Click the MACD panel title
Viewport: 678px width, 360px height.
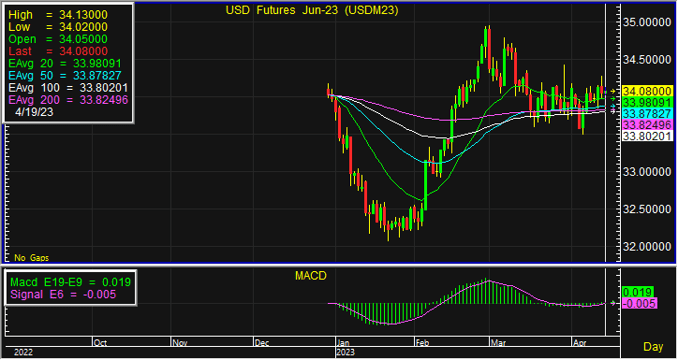(x=310, y=276)
